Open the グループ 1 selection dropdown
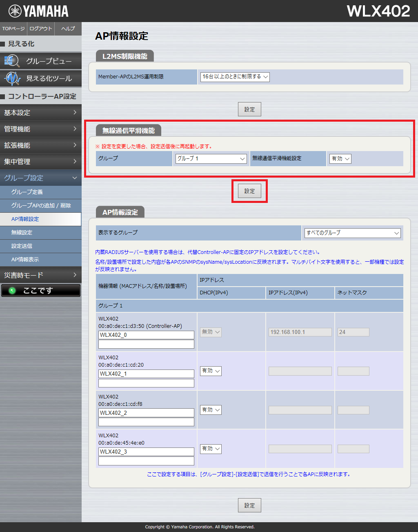Viewport: 418px width, 532px height. (211, 159)
